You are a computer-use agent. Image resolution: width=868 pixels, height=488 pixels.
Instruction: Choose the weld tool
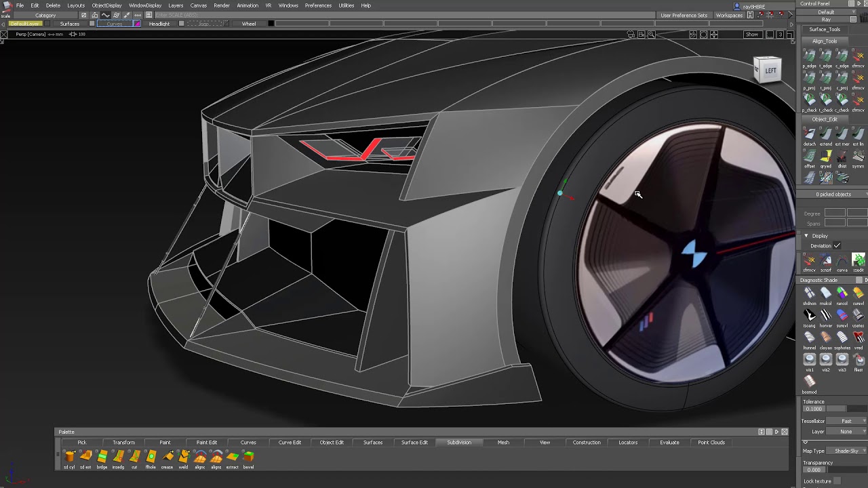(x=183, y=457)
